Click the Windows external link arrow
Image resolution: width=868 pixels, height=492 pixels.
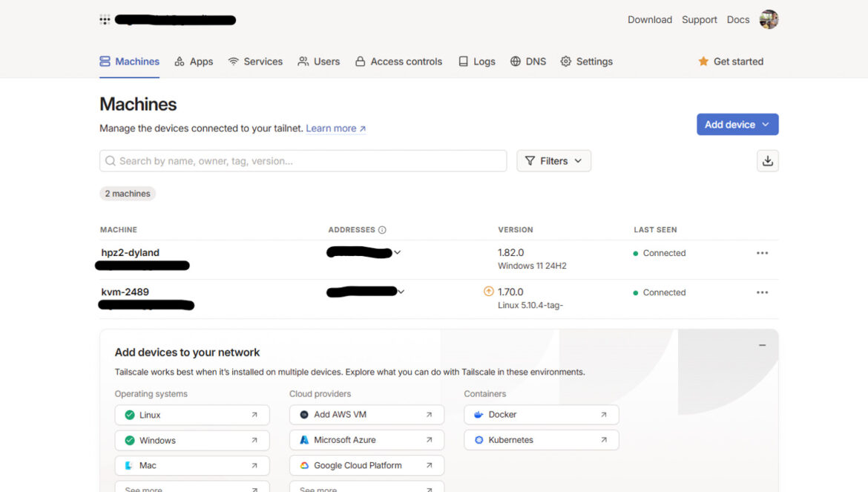(254, 440)
